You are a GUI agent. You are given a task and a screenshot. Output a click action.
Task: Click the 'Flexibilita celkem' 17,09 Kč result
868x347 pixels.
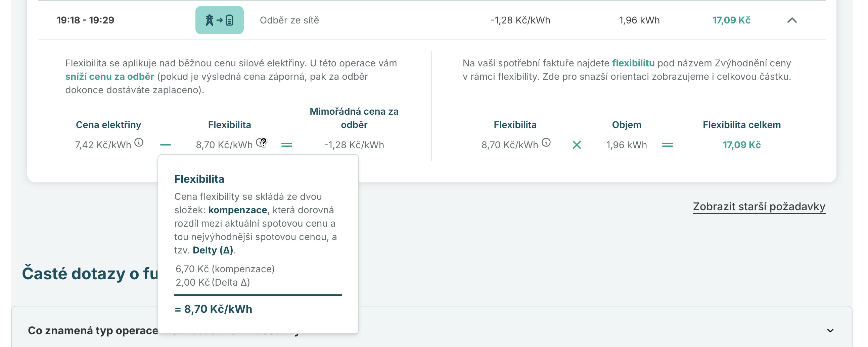(x=742, y=145)
